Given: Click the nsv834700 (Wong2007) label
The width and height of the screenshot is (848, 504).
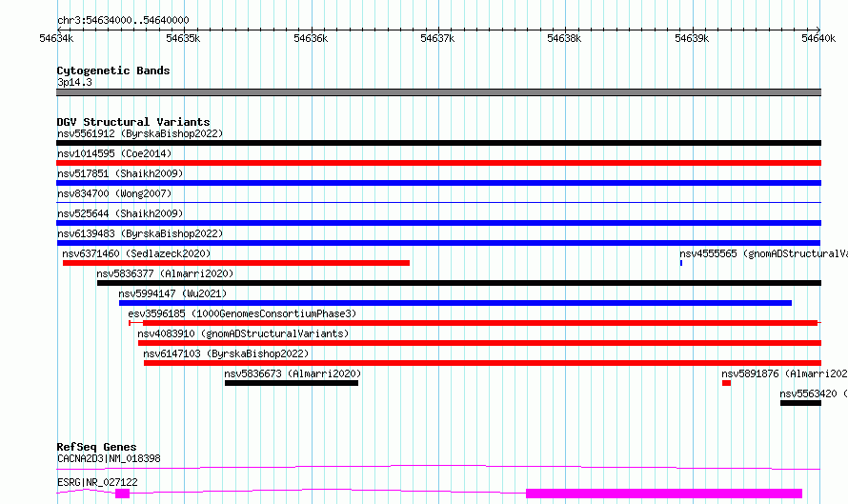Looking at the screenshot, I should (114, 193).
